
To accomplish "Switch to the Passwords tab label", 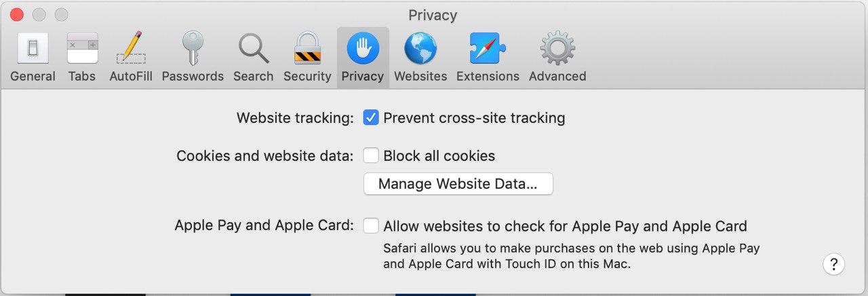I will point(193,76).
